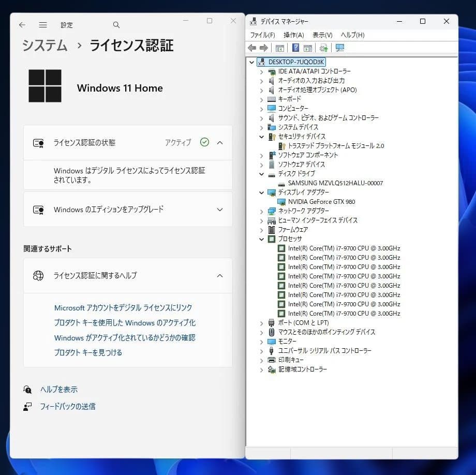
Task: Click the hamburger menu icon in Settings
Action: 43,24
